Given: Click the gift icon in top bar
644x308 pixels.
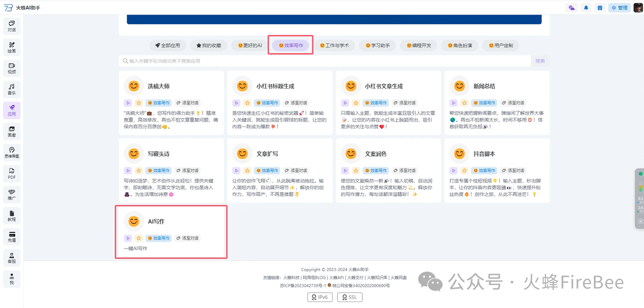Looking at the screenshot, I should (x=599, y=8).
